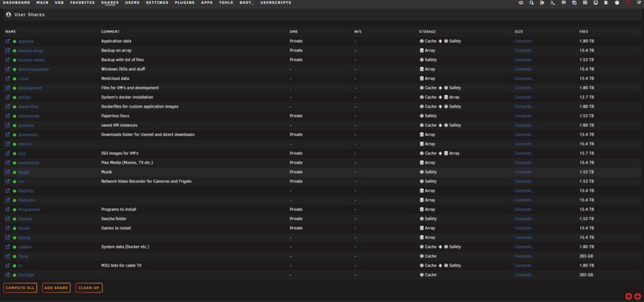
Task: Click the 'Paperless Docs' comment text
Action: [x=115, y=116]
